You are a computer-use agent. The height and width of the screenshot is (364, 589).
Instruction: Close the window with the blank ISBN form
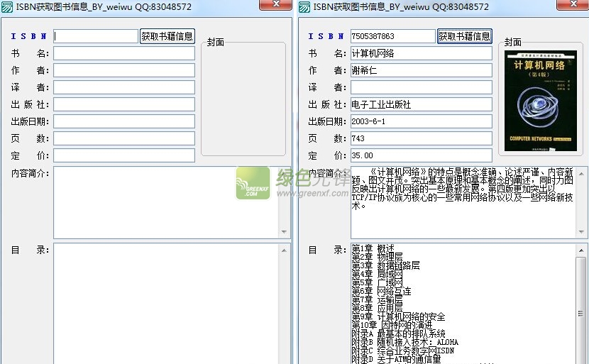point(275,6)
